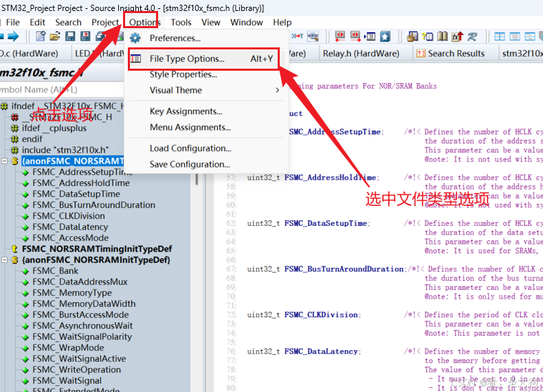Click FSMC_CLKDivision identifier in code editor
Screen dimensions: 543x392
(322, 315)
